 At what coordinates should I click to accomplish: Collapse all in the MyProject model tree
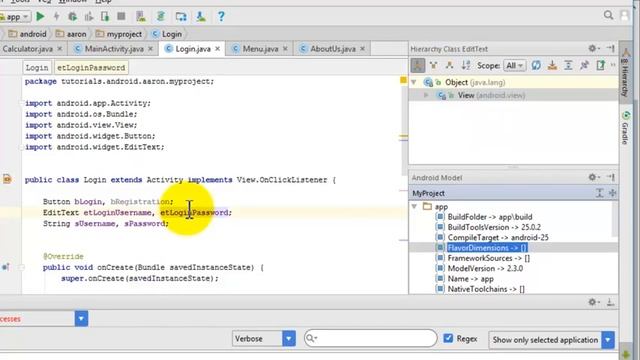(612, 193)
